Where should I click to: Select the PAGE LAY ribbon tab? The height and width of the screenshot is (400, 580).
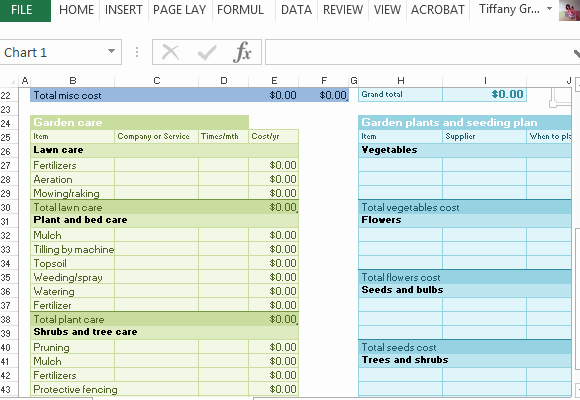coord(179,10)
